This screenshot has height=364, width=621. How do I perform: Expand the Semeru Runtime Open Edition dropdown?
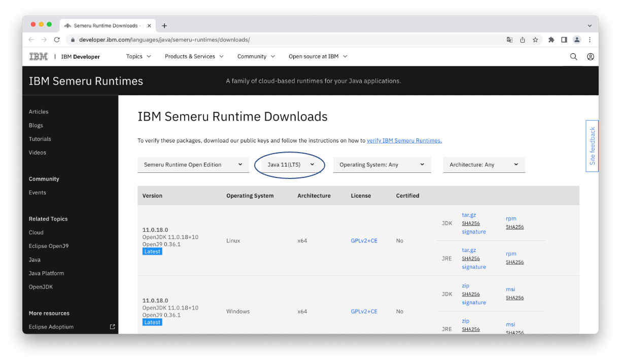pyautogui.click(x=193, y=164)
